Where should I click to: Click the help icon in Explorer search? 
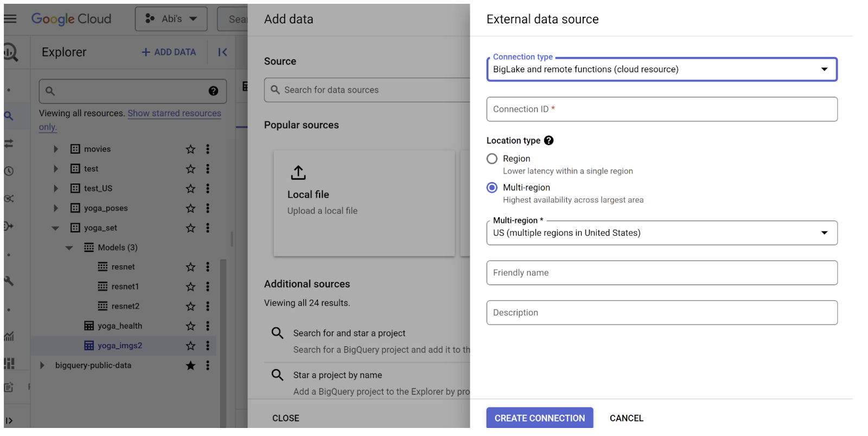click(213, 91)
